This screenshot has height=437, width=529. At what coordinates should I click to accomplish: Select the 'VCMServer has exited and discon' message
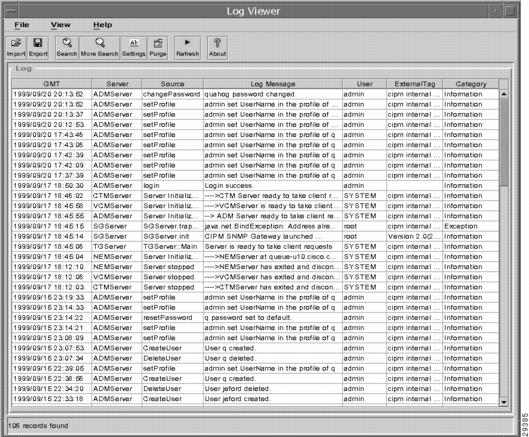[x=273, y=277]
